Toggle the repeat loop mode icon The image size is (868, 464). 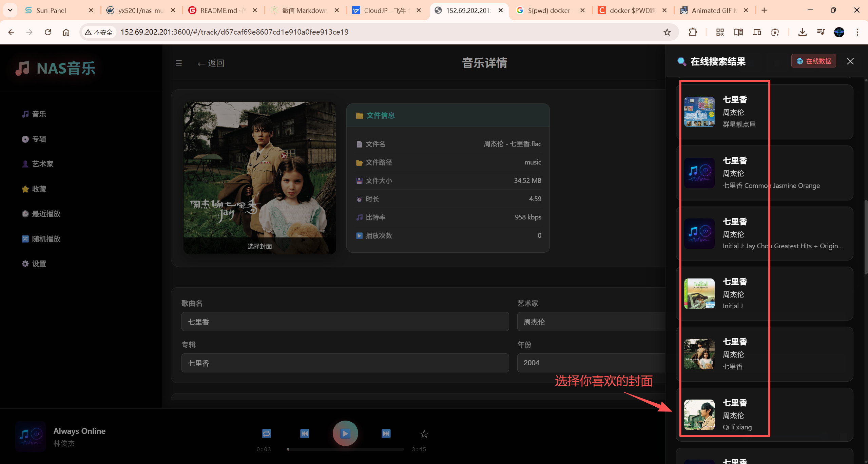(x=266, y=433)
